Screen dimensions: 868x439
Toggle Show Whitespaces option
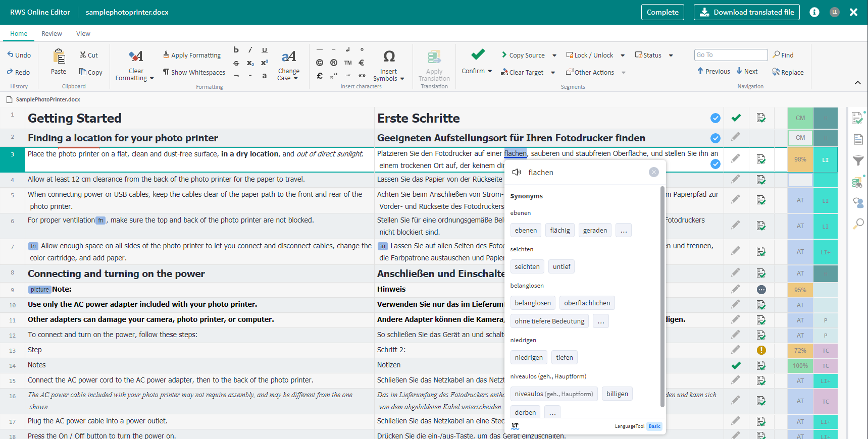(194, 72)
